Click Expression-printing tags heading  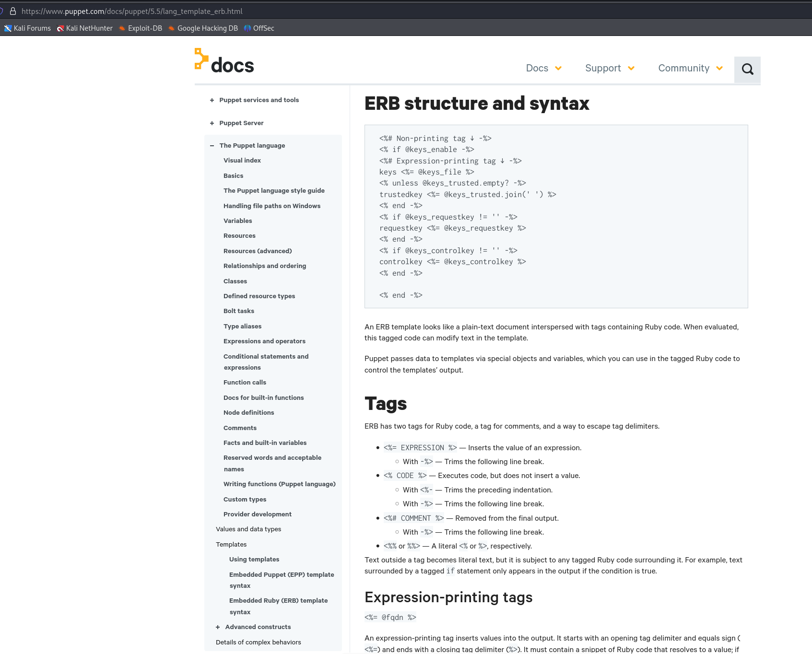coord(448,597)
